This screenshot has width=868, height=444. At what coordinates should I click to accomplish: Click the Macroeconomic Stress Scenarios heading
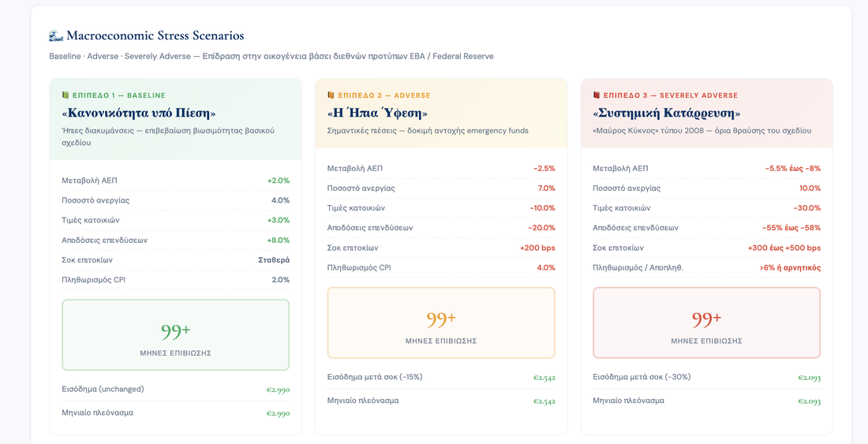tap(155, 36)
